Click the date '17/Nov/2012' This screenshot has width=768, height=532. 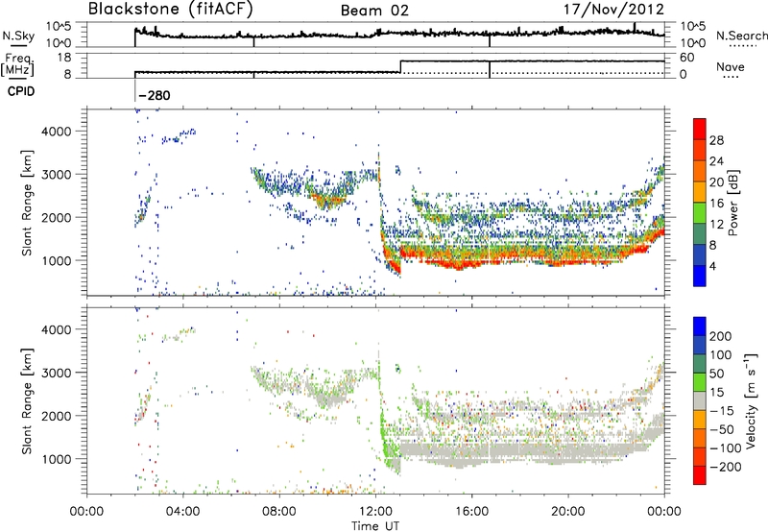pos(613,9)
